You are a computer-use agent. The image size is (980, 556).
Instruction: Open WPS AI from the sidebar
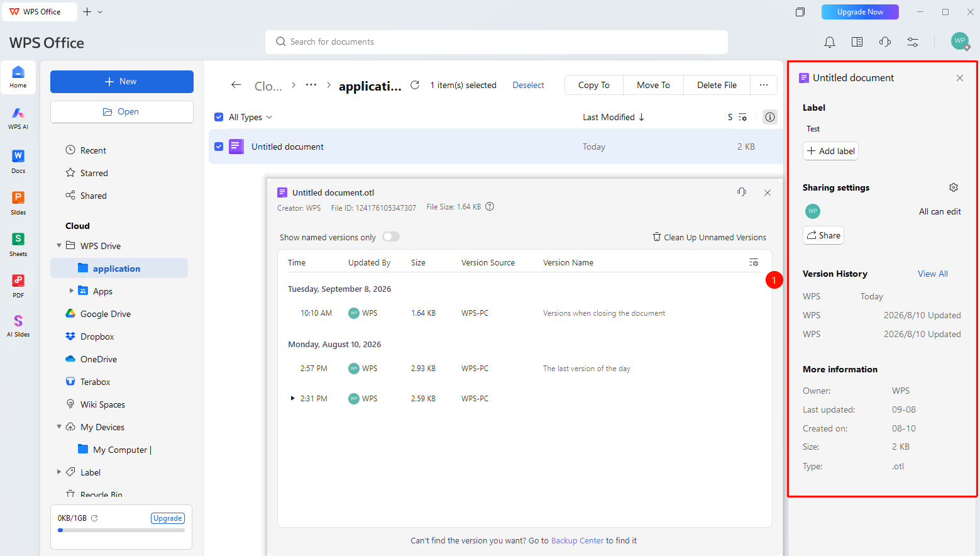point(18,118)
